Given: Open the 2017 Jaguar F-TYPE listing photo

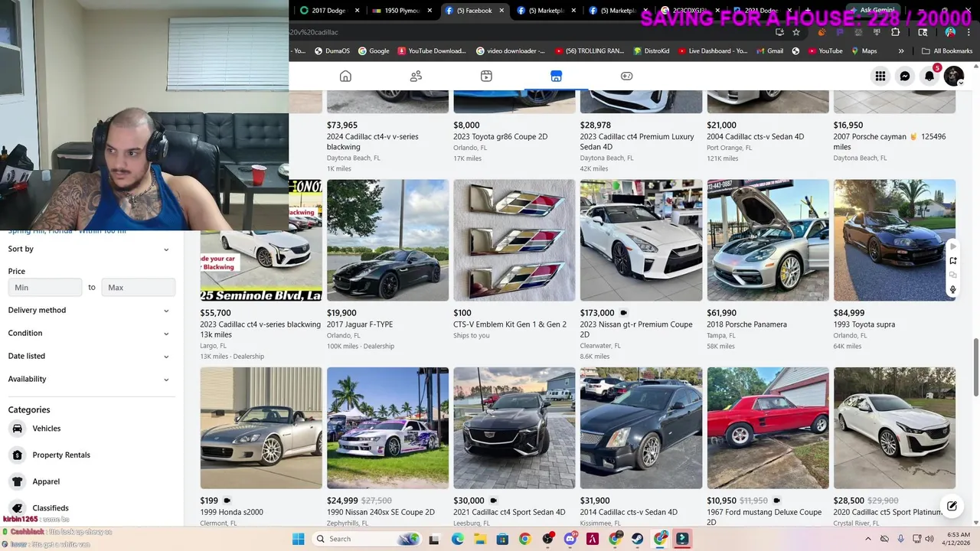Looking at the screenshot, I should pyautogui.click(x=388, y=240).
